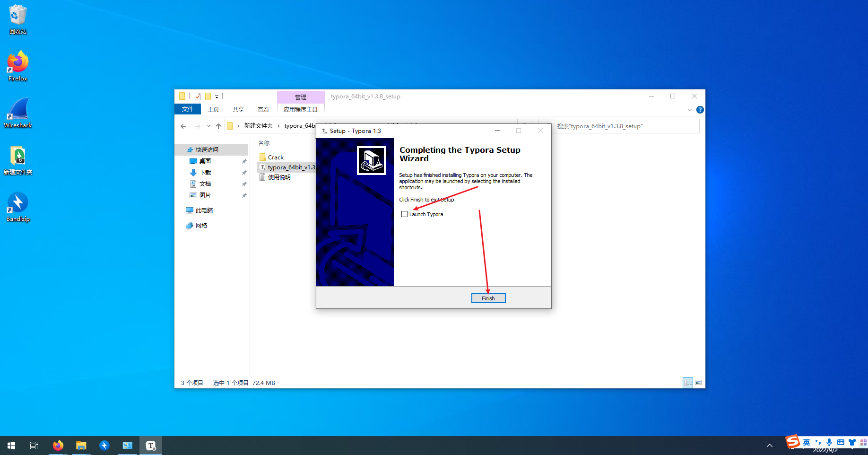The width and height of the screenshot is (868, 455).
Task: Click the Sogou input method S logo
Action: click(793, 442)
